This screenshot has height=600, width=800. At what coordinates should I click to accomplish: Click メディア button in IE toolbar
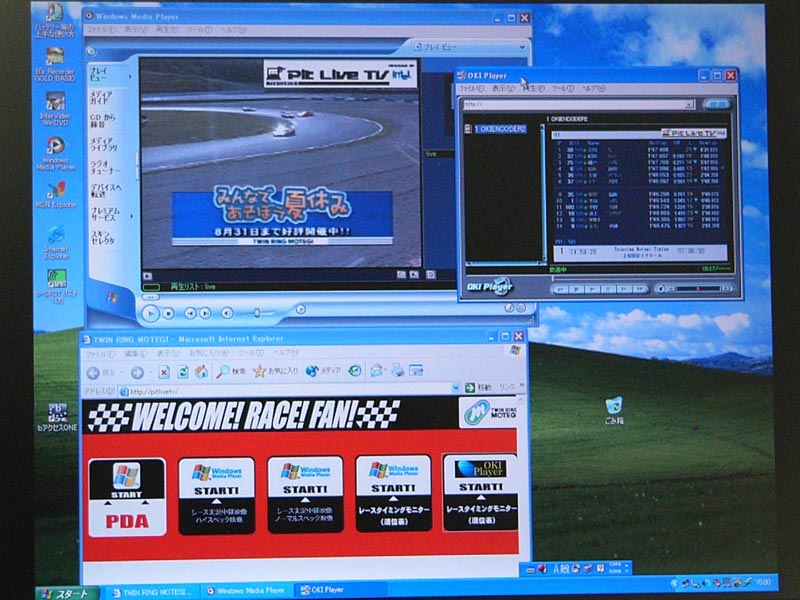click(x=323, y=371)
